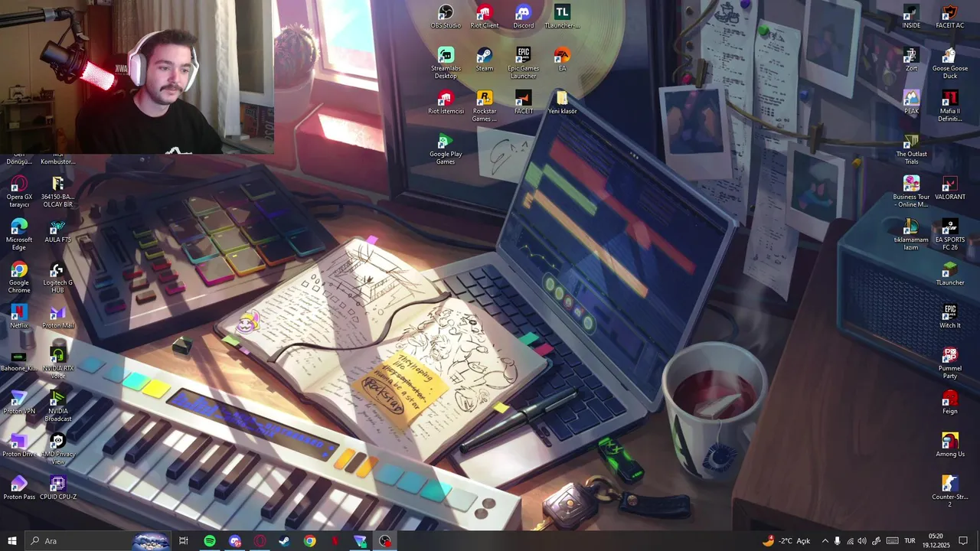Select the Pummel Party icon

[x=950, y=364]
